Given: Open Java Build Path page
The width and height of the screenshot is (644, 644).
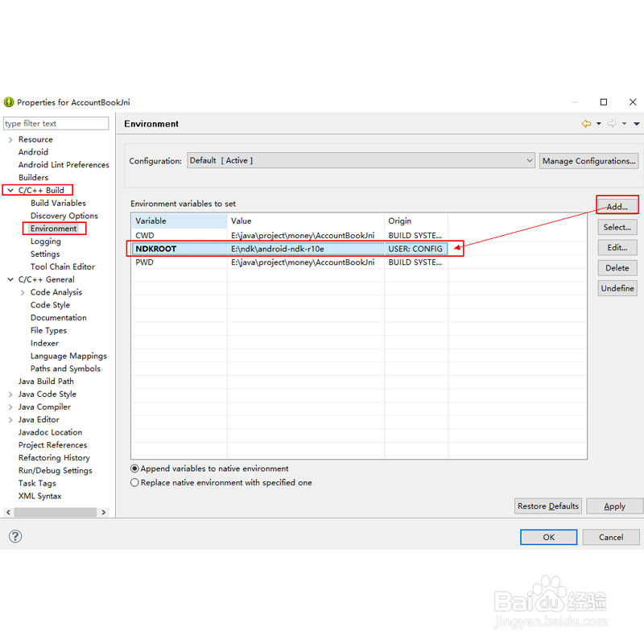Looking at the screenshot, I should (46, 381).
